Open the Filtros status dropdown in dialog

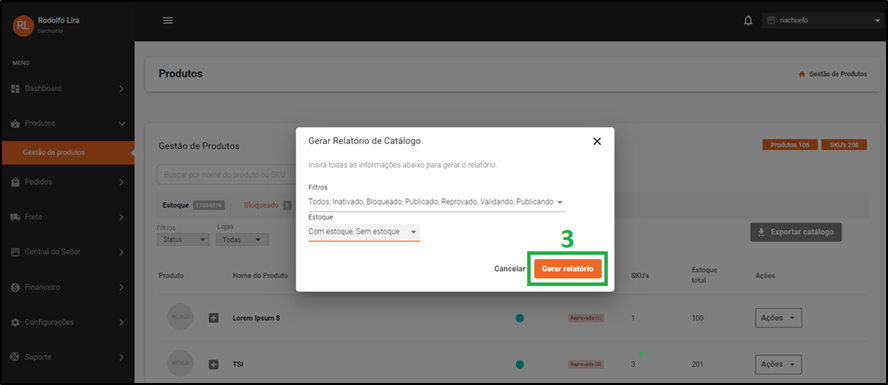tap(437, 202)
